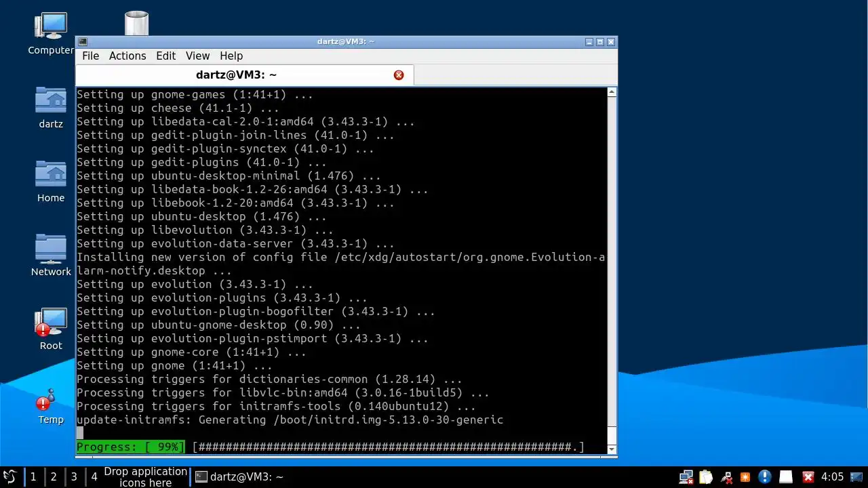Click the terminal cursor block
The width and height of the screenshot is (868, 488).
click(x=80, y=433)
